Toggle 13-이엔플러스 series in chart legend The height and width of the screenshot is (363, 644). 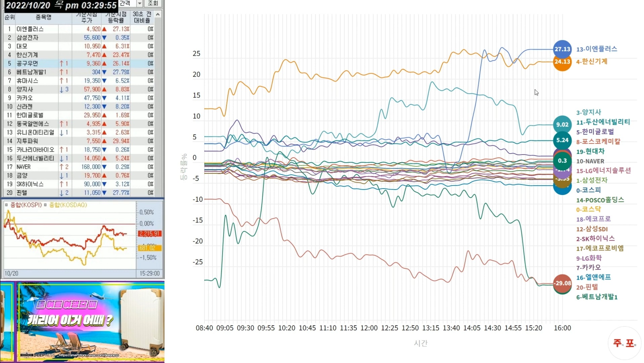pos(597,49)
